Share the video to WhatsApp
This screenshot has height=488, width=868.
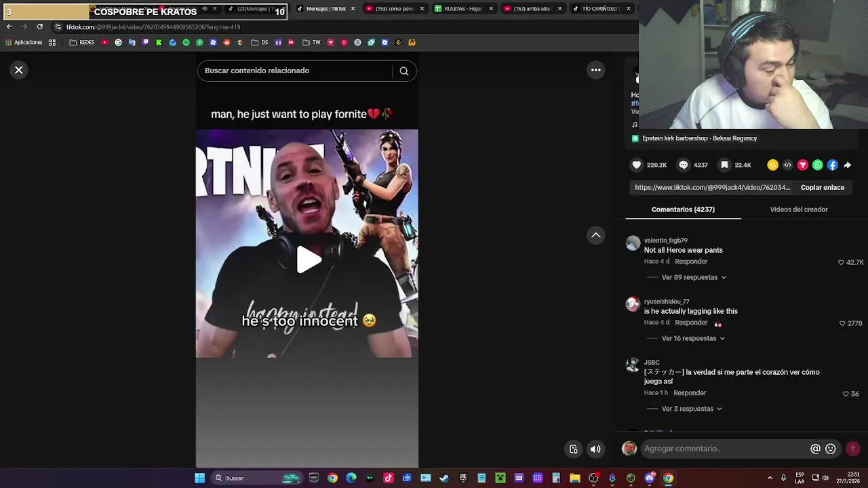tap(817, 165)
